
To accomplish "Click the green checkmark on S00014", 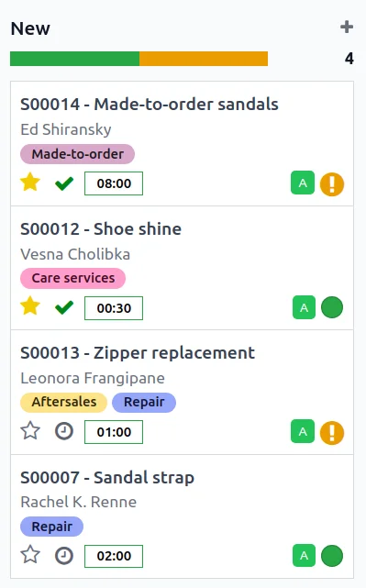I will click(64, 183).
